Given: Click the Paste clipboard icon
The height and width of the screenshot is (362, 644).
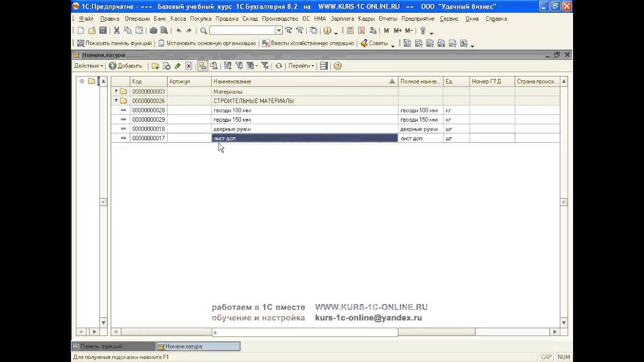Looking at the screenshot, I should [139, 31].
